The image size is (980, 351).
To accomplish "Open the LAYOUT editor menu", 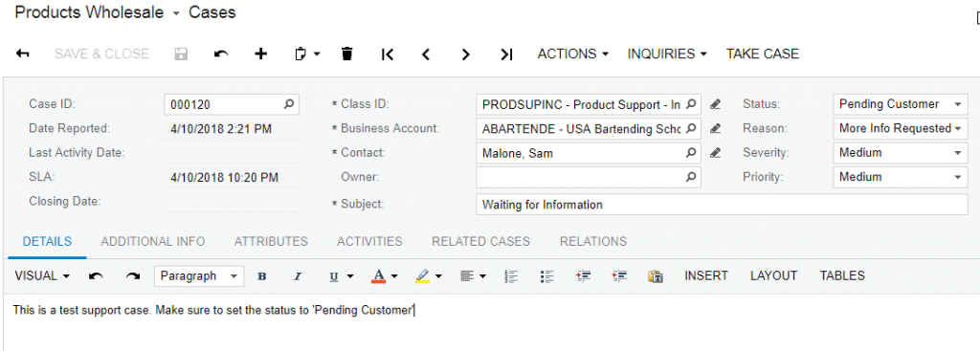I will [773, 276].
